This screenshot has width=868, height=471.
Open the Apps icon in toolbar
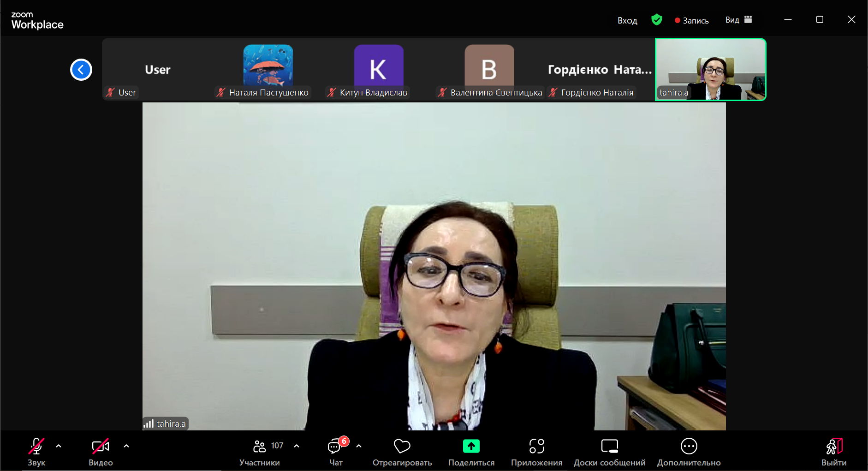(x=536, y=446)
